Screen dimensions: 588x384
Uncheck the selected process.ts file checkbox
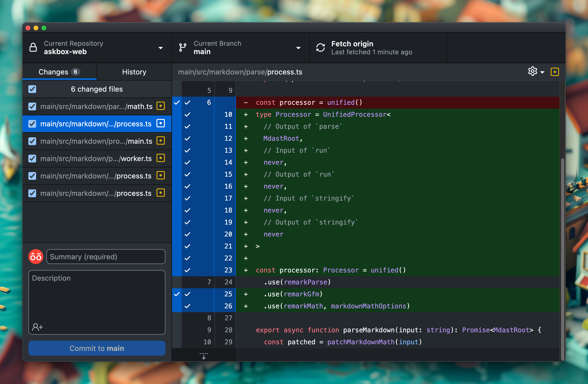32,124
